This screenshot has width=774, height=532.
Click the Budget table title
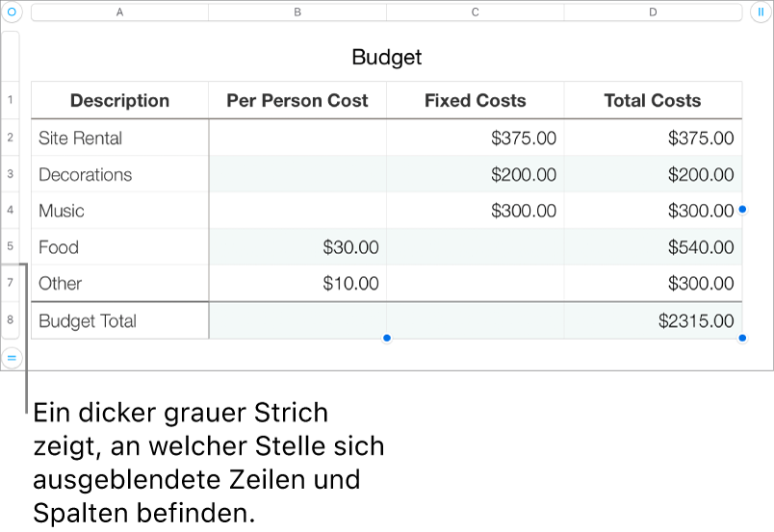point(387,57)
